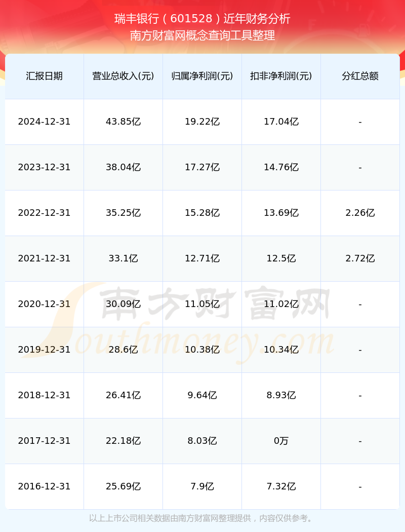Select revenue value 33.1亿

124,258
